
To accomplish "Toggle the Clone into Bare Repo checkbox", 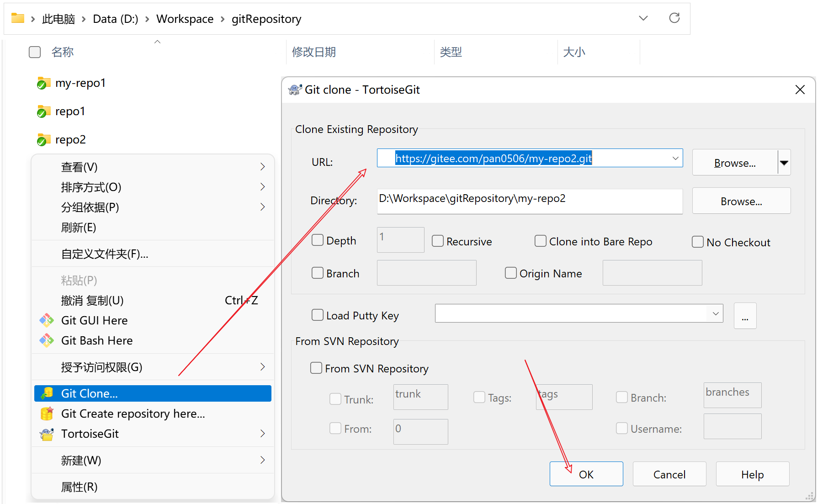I will 541,241.
